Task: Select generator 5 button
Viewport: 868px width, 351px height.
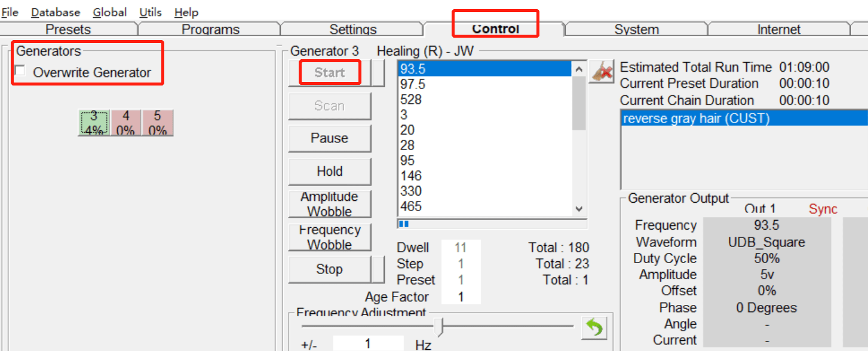Action: click(158, 123)
